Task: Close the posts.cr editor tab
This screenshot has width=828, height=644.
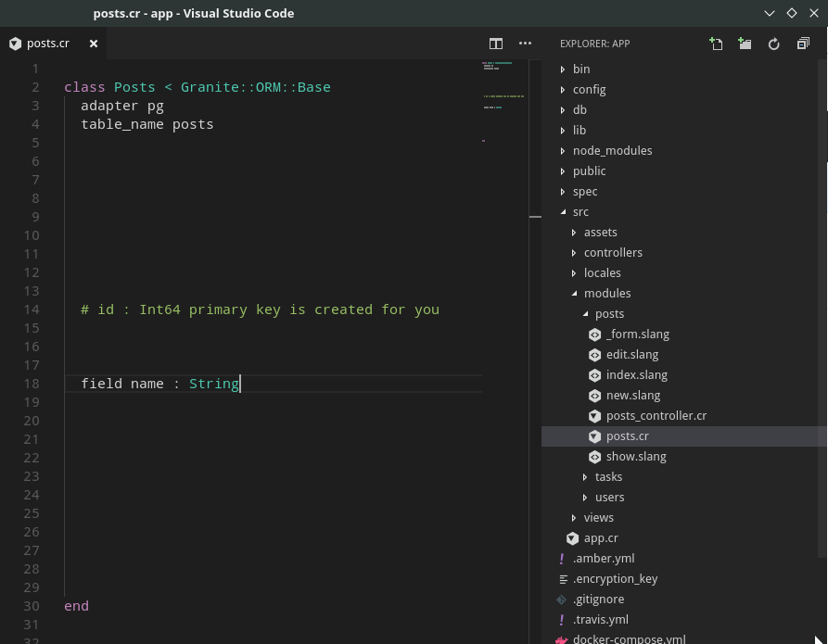Action: tap(94, 44)
